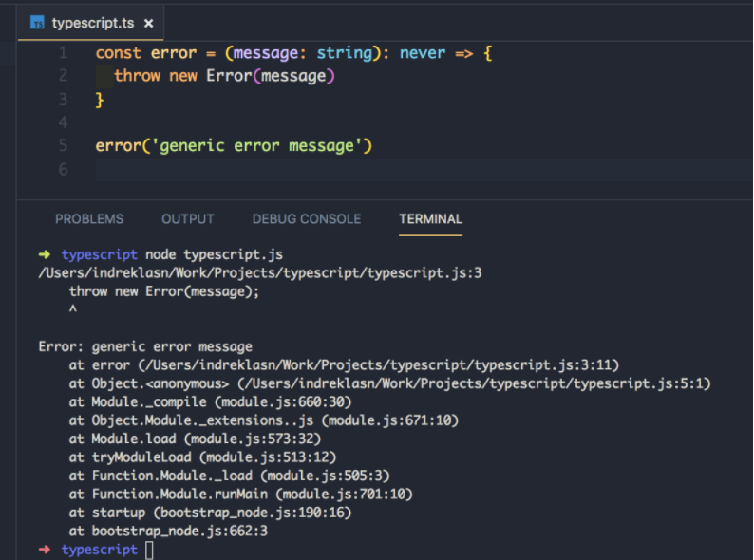This screenshot has height=560, width=754.
Task: Click the file path ending typescript.js:3
Action: (x=259, y=273)
